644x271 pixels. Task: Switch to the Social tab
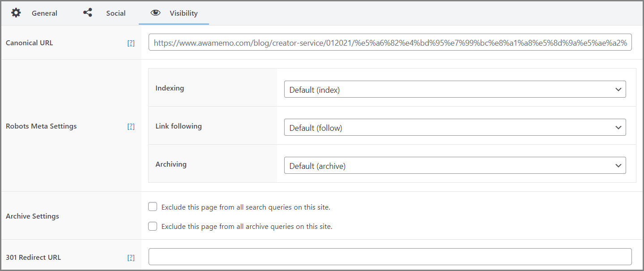[x=115, y=13]
